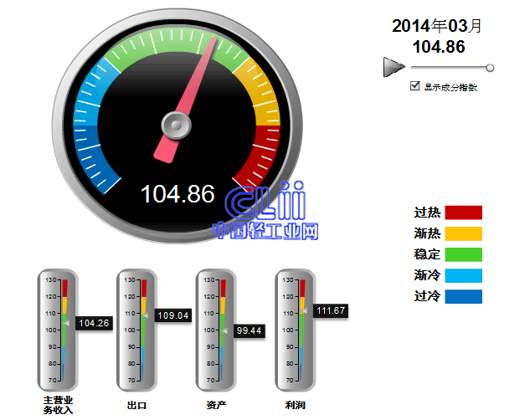The width and height of the screenshot is (530, 420).
Task: Click the 2014年03月 date heading
Action: point(437,26)
